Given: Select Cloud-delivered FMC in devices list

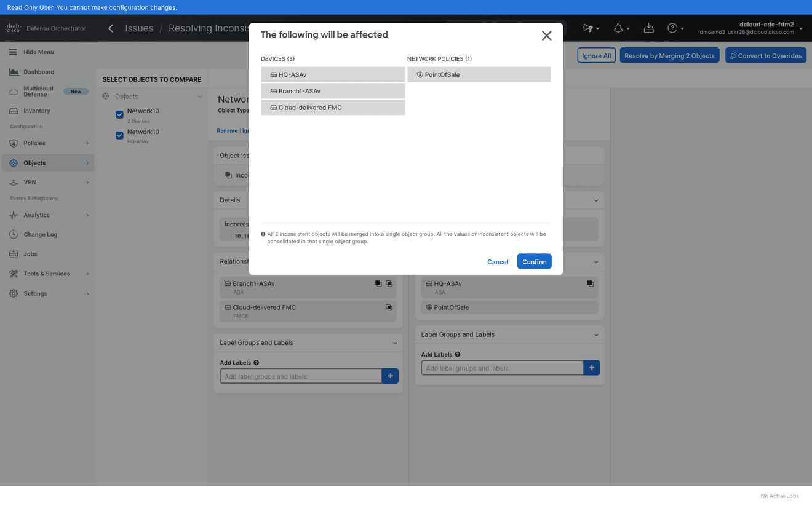Looking at the screenshot, I should pos(333,108).
